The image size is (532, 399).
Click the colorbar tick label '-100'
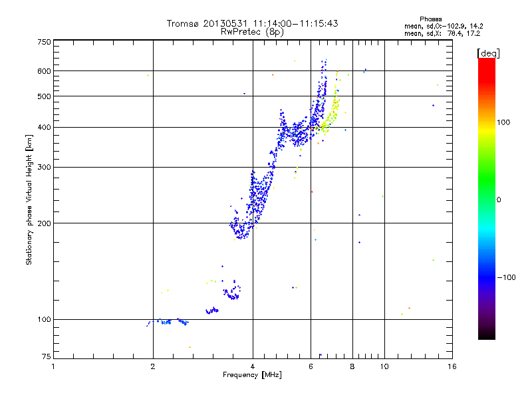506,277
